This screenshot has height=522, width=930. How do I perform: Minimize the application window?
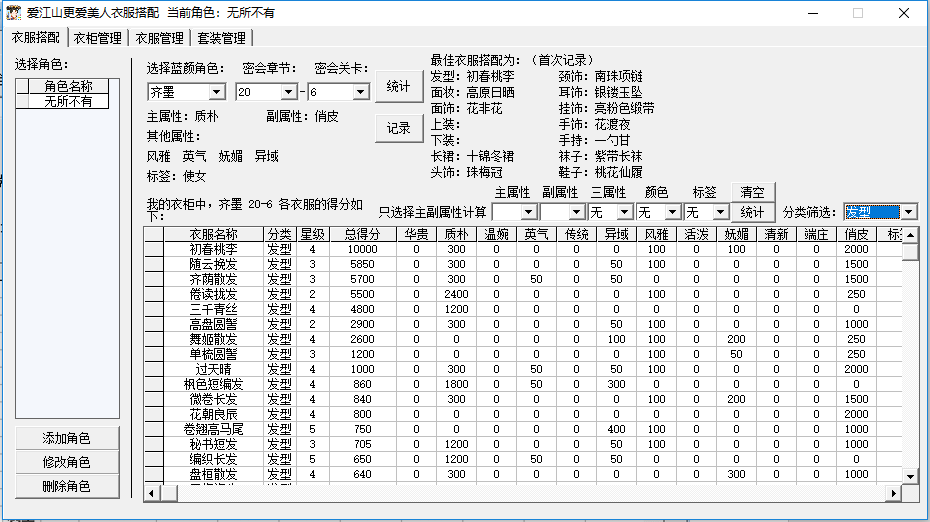click(x=813, y=13)
